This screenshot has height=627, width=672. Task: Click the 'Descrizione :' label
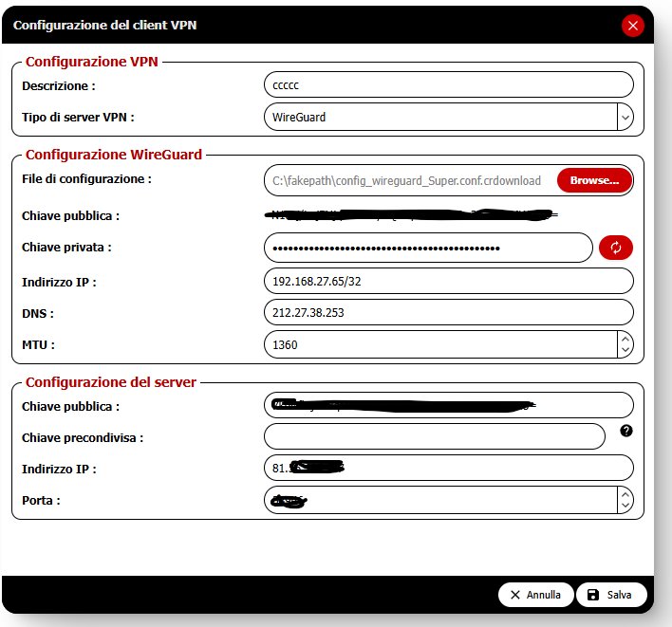pyautogui.click(x=59, y=86)
